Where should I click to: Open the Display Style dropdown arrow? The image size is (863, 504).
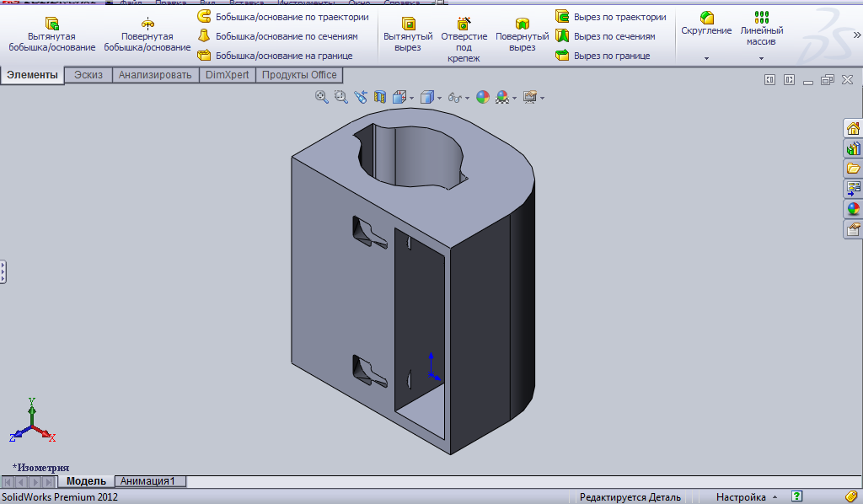(439, 99)
